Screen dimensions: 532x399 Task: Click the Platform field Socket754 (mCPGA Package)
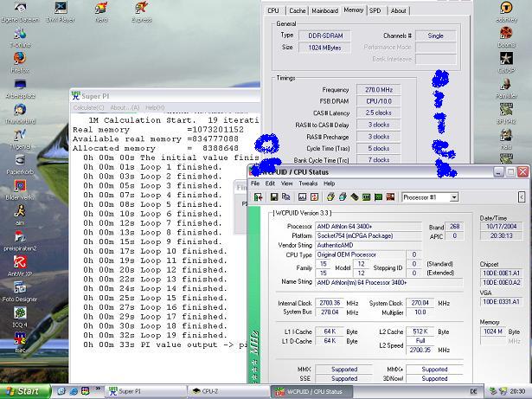[x=369, y=235]
